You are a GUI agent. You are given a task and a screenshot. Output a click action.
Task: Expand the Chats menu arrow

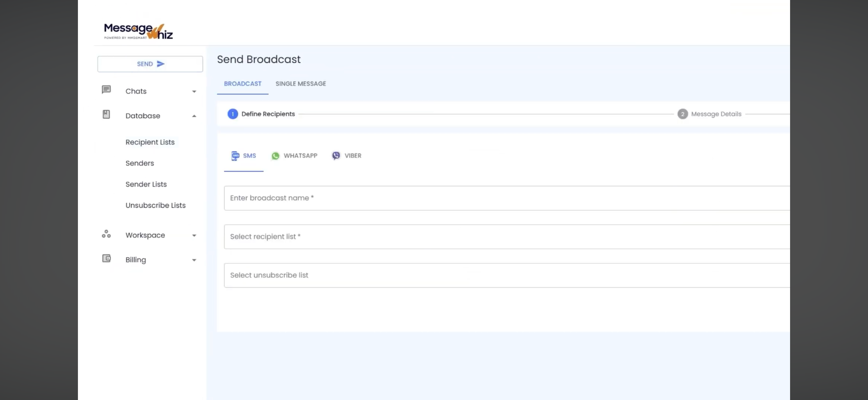click(194, 91)
